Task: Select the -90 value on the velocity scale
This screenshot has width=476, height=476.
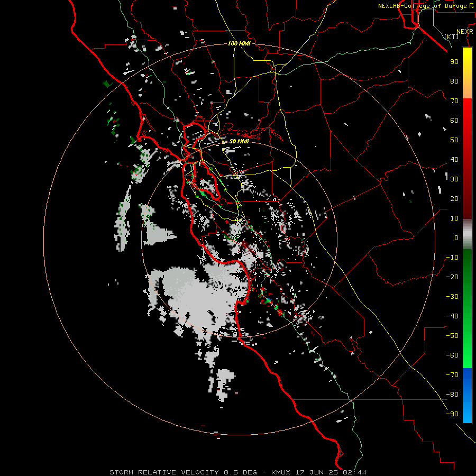Action: pyautogui.click(x=452, y=414)
